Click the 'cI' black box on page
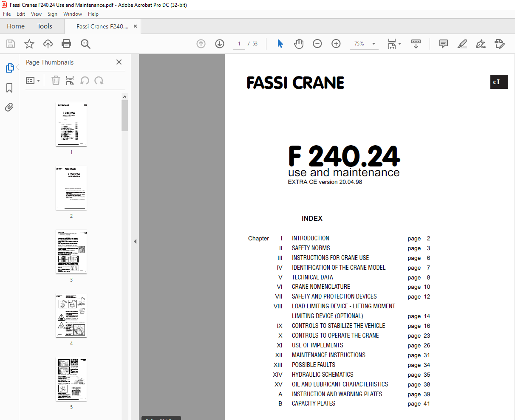 [x=499, y=82]
